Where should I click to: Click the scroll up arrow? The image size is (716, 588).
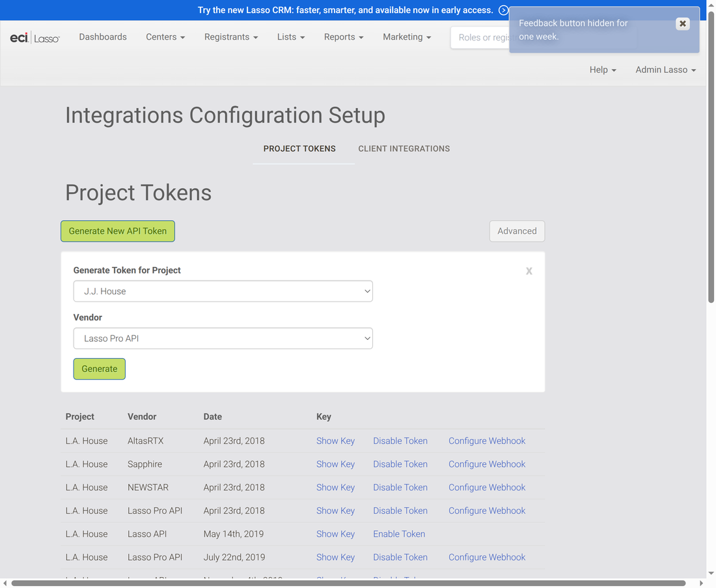[x=711, y=4]
